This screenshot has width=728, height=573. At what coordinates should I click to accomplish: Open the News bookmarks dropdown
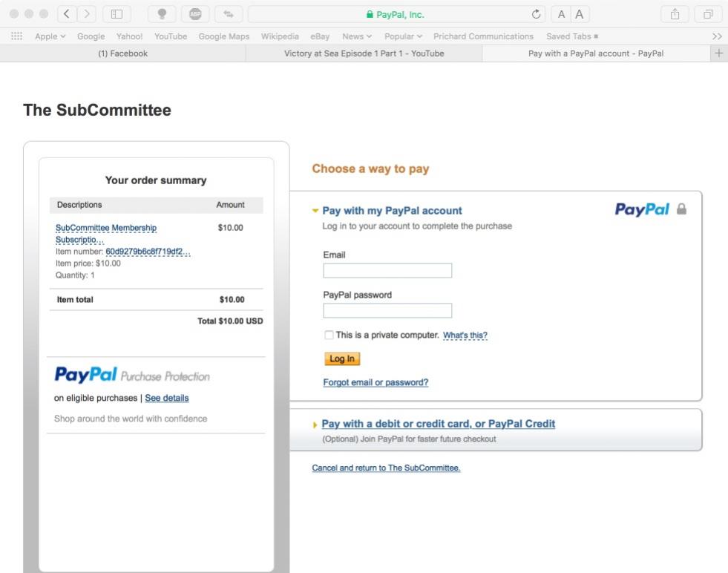(357, 36)
